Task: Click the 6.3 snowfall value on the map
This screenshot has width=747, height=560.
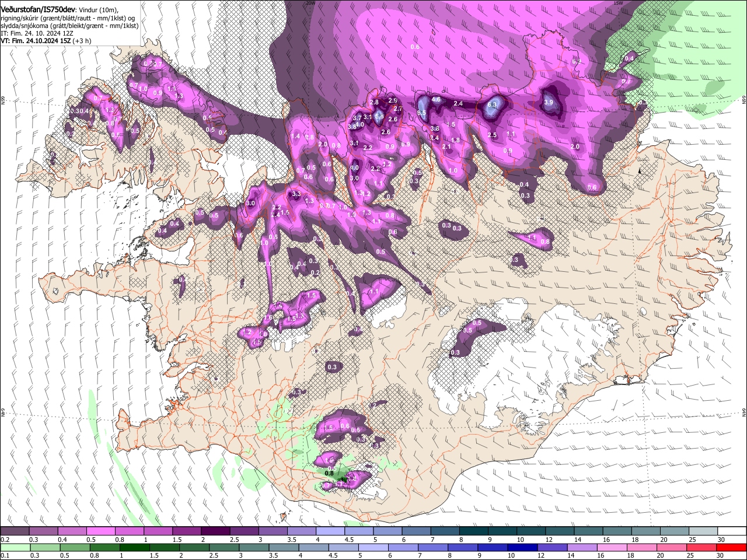Action: point(492,105)
